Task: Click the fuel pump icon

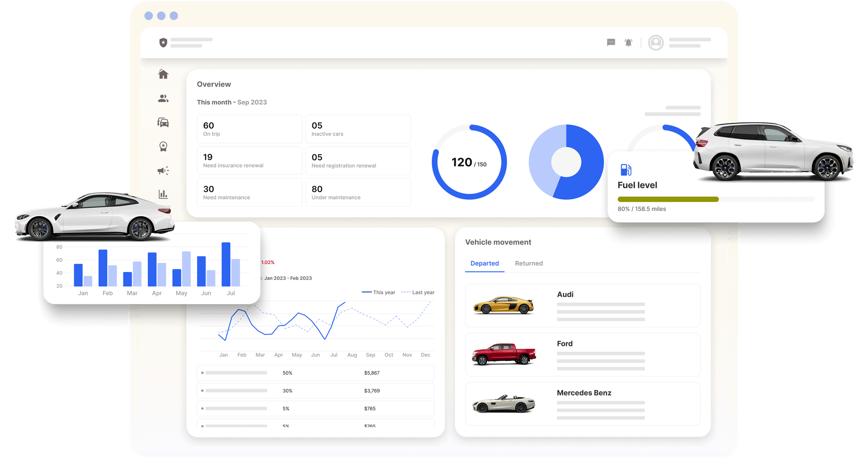Action: (626, 170)
